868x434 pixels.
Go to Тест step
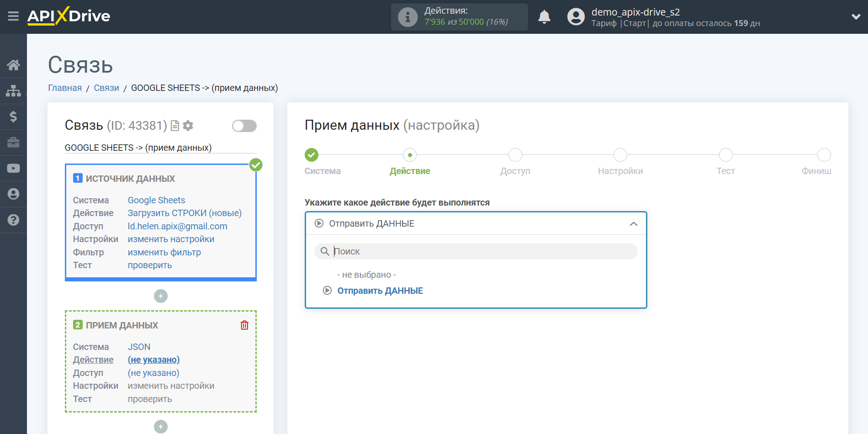[726, 155]
